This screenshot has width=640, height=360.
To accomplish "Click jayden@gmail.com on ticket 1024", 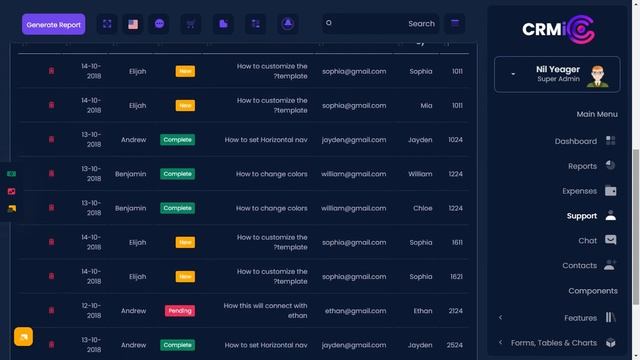I will (354, 140).
